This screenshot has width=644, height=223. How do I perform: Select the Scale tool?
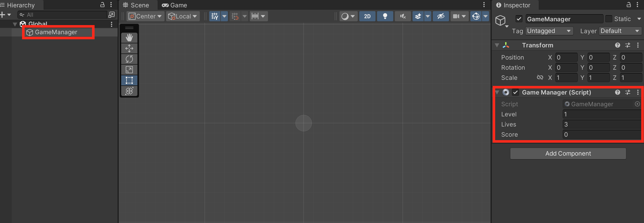(129, 70)
